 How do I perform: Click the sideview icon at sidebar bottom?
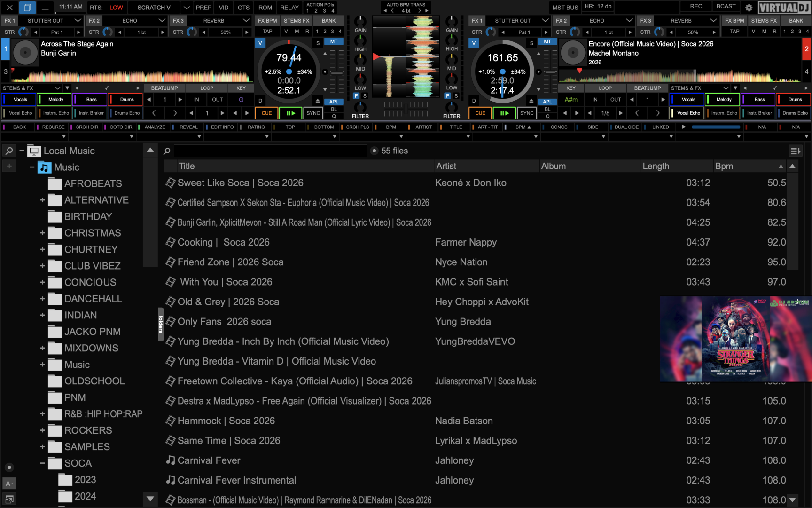pos(9,499)
